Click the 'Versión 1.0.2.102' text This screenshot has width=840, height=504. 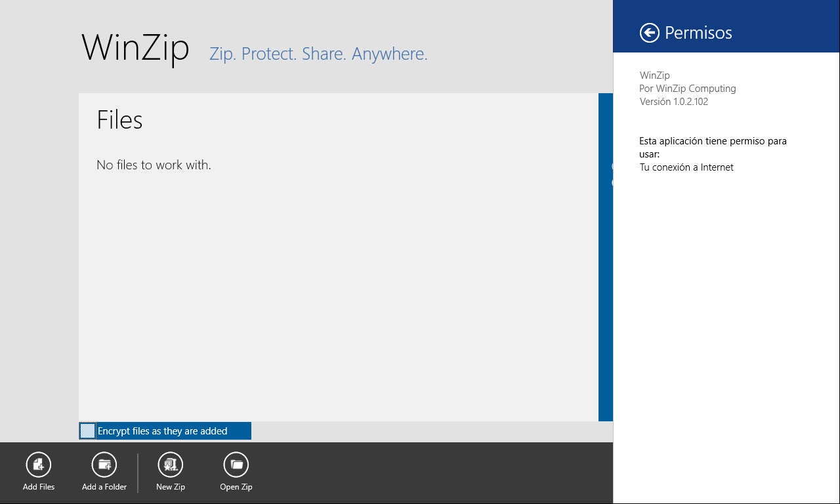(674, 102)
